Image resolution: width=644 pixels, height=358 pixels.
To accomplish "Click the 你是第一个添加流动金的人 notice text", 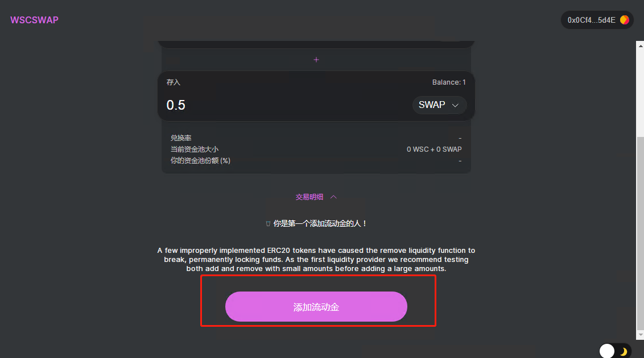I will [x=320, y=223].
